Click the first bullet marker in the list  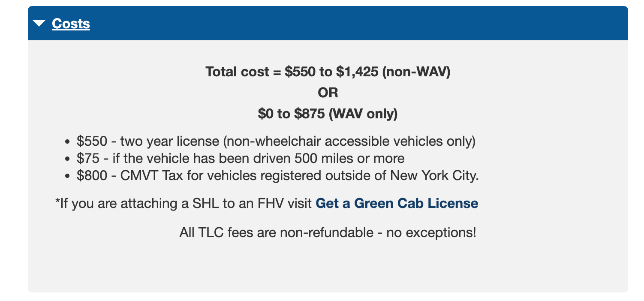(67, 141)
